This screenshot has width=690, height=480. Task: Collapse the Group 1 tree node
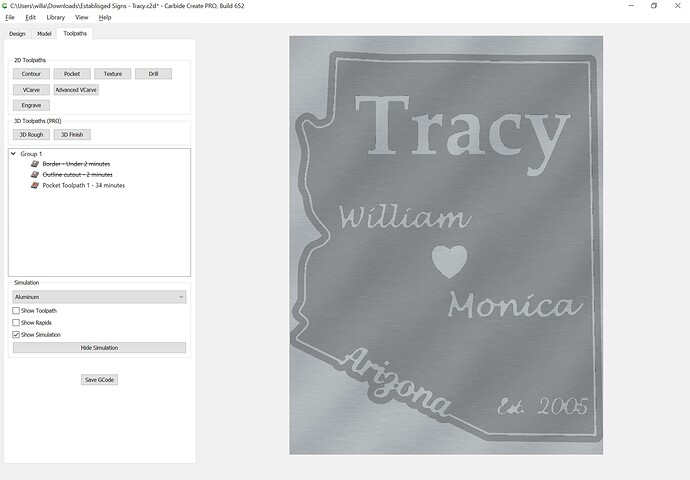click(x=13, y=154)
